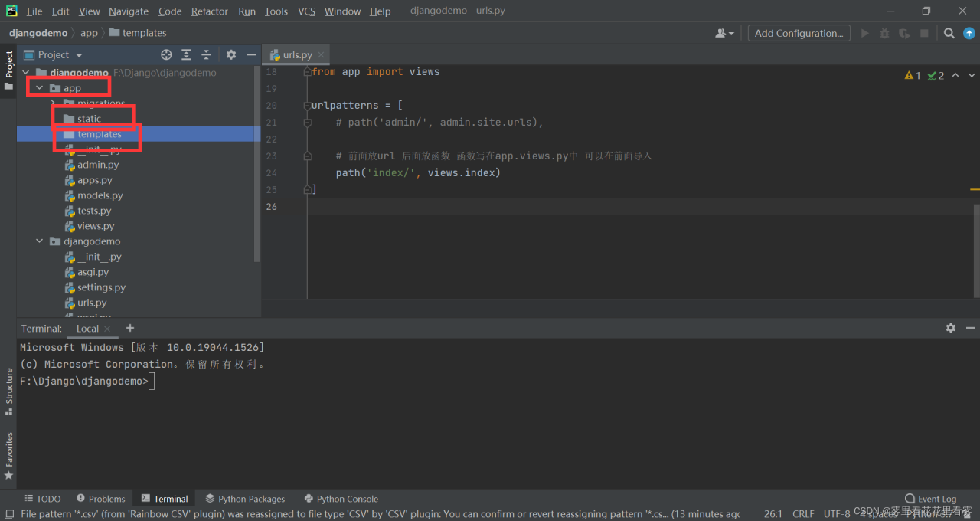Open models.py in project tree
Viewport: 980px width, 521px height.
click(x=100, y=195)
